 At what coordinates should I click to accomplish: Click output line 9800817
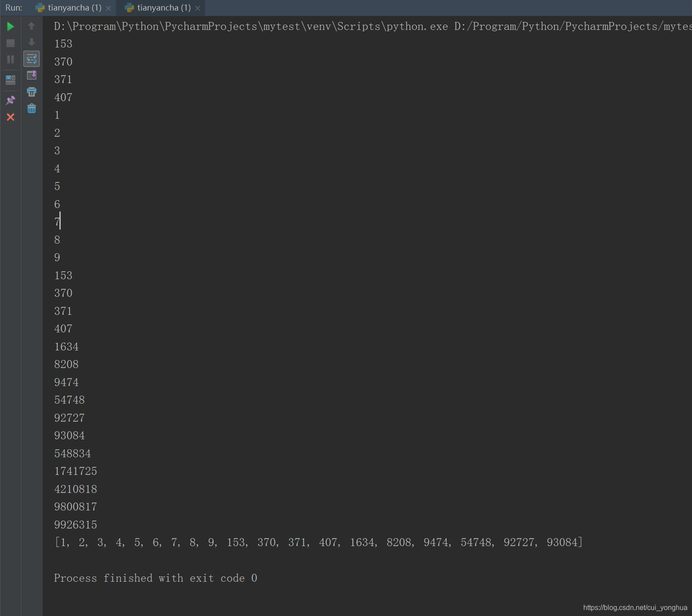(76, 507)
